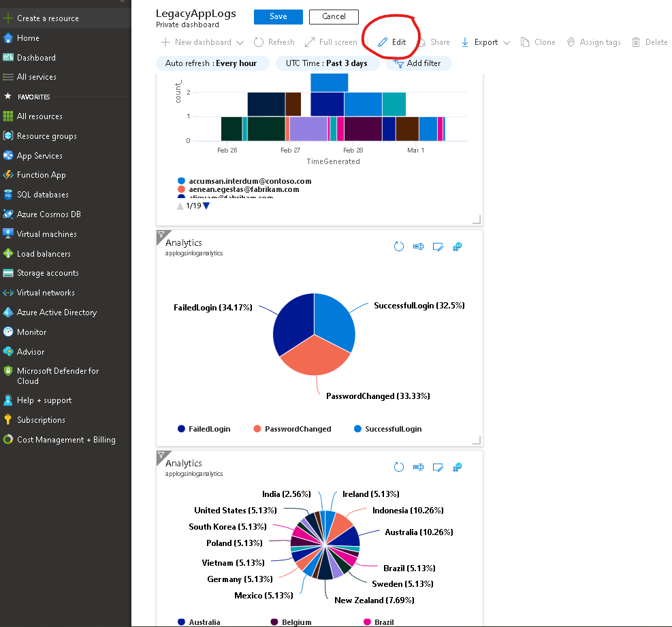Go to next legend page arrow
Screen dimensions: 672x627
coord(206,206)
